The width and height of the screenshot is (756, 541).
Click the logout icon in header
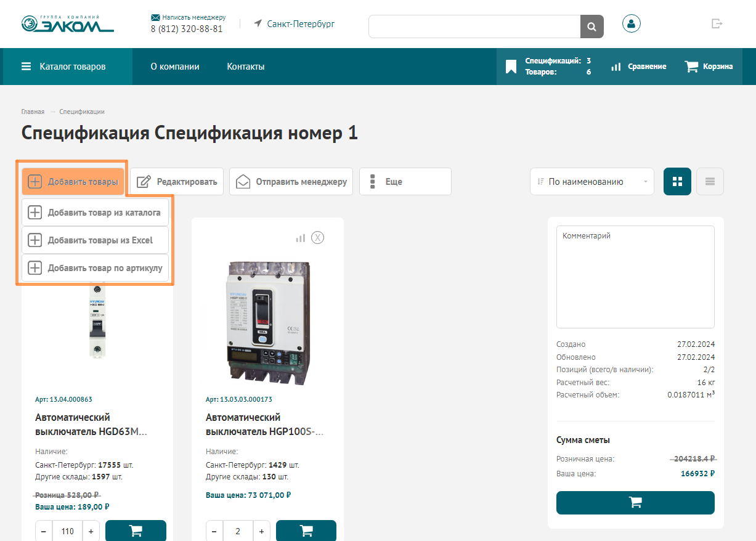716,24
